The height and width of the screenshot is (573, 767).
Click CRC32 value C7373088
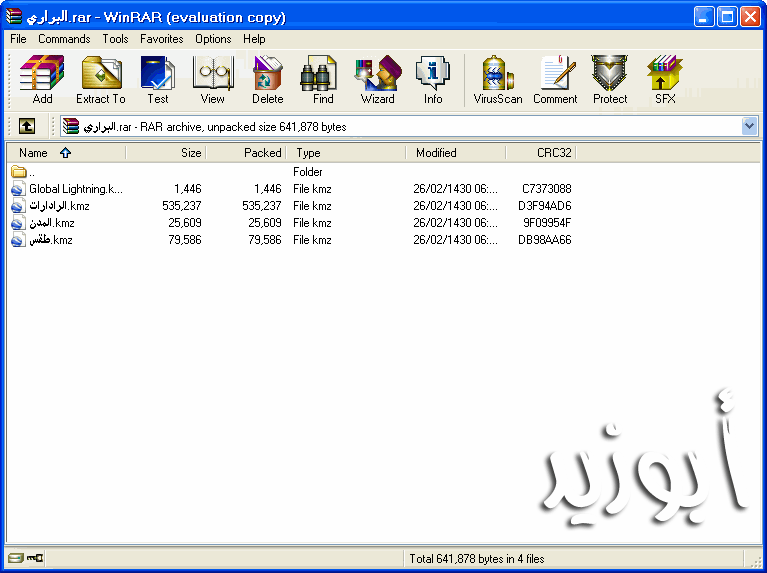(x=546, y=189)
